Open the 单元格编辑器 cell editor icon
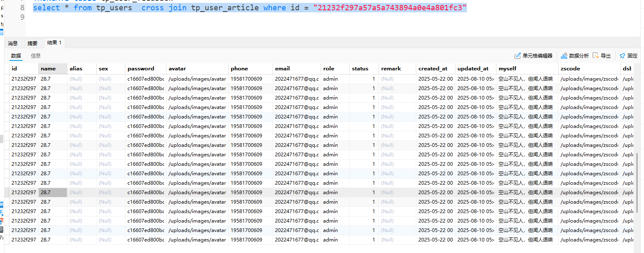The image size is (644, 253). (518, 56)
